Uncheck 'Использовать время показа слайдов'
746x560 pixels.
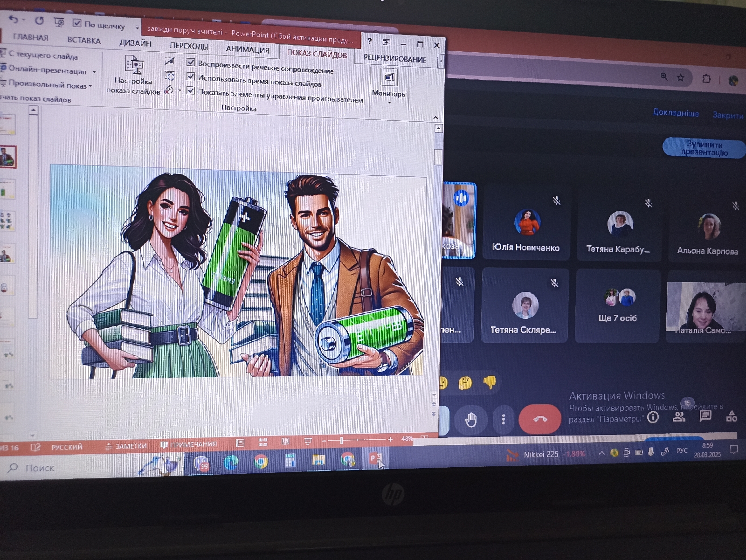pos(191,76)
